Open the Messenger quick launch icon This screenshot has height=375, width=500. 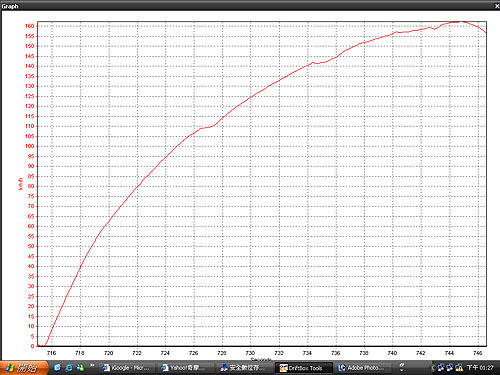80,368
